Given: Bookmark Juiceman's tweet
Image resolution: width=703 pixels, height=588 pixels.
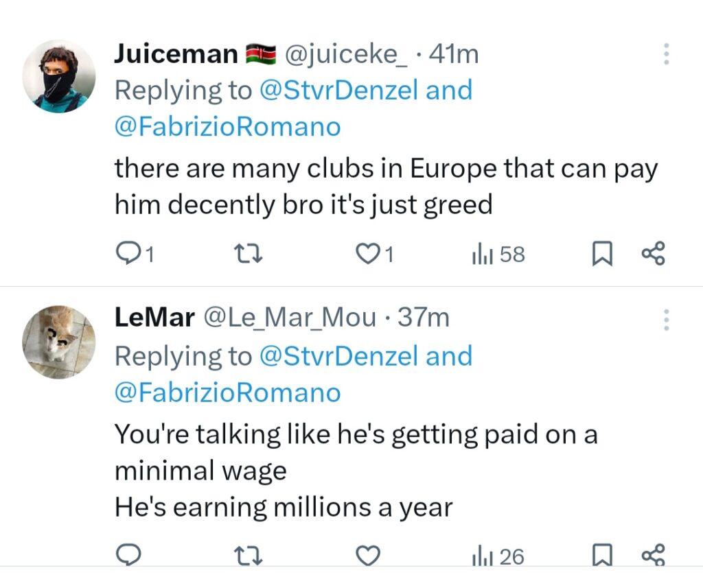Looking at the screenshot, I should [x=602, y=255].
